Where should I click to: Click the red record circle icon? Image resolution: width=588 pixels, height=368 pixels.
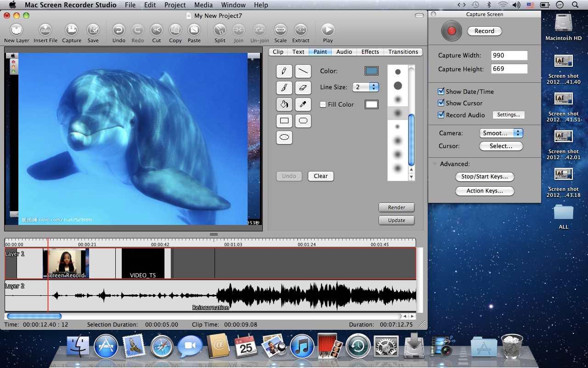click(x=451, y=31)
